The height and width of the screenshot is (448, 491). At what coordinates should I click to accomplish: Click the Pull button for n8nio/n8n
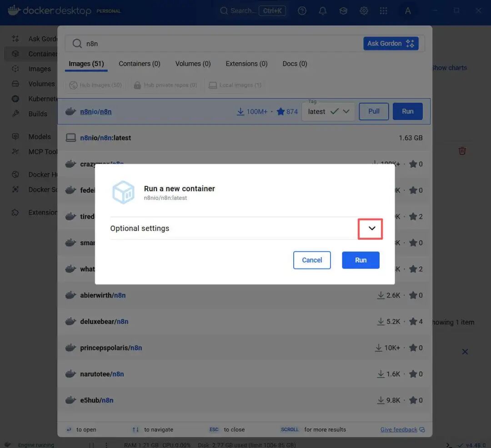point(374,111)
